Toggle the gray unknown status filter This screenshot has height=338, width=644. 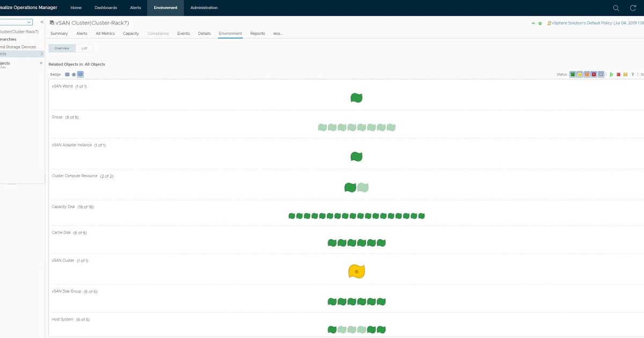click(601, 75)
